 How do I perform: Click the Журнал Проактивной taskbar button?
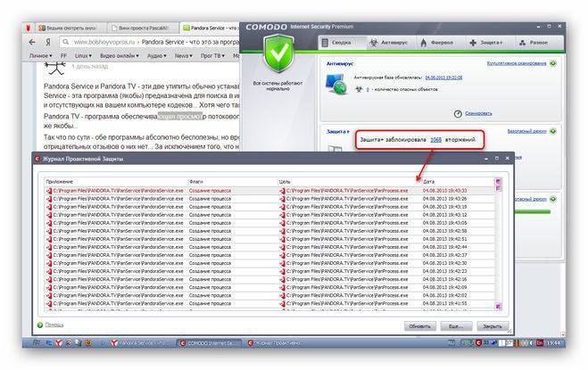tap(275, 342)
